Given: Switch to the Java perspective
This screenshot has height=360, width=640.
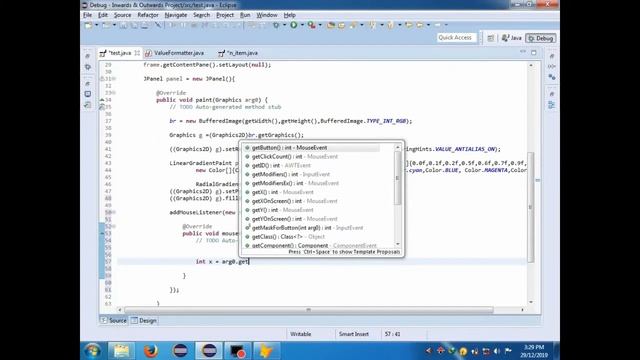Looking at the screenshot, I should pos(511,38).
